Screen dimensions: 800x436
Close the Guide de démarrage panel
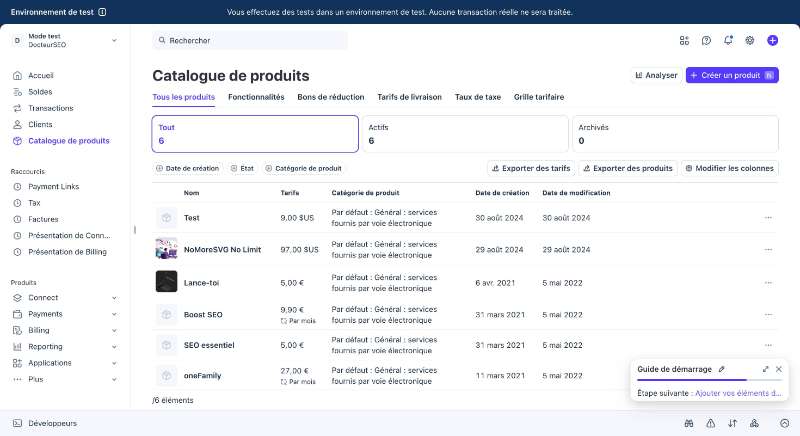point(779,369)
